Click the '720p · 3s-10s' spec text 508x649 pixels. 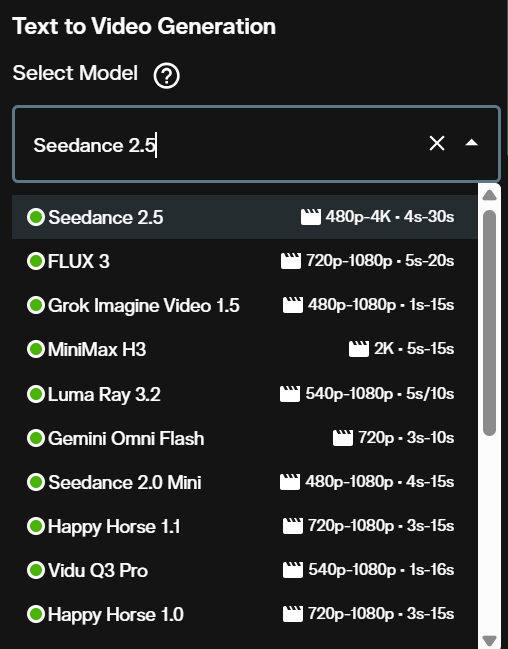[x=406, y=437]
